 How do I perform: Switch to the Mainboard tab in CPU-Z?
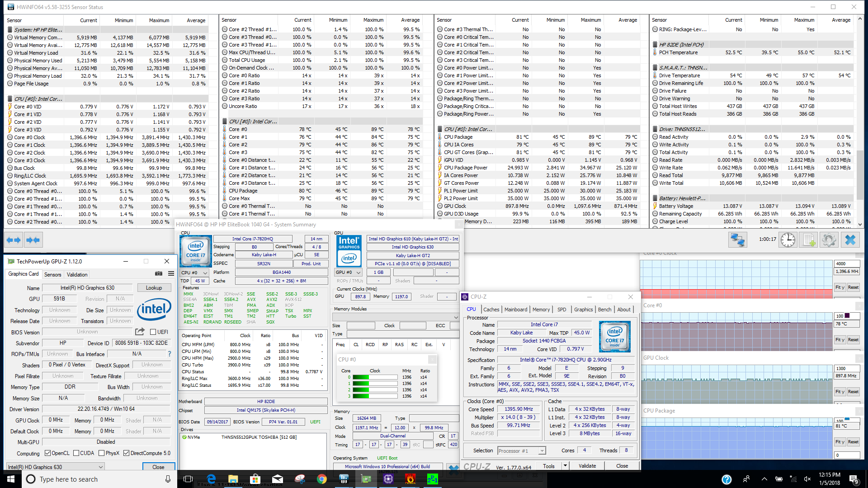(515, 310)
